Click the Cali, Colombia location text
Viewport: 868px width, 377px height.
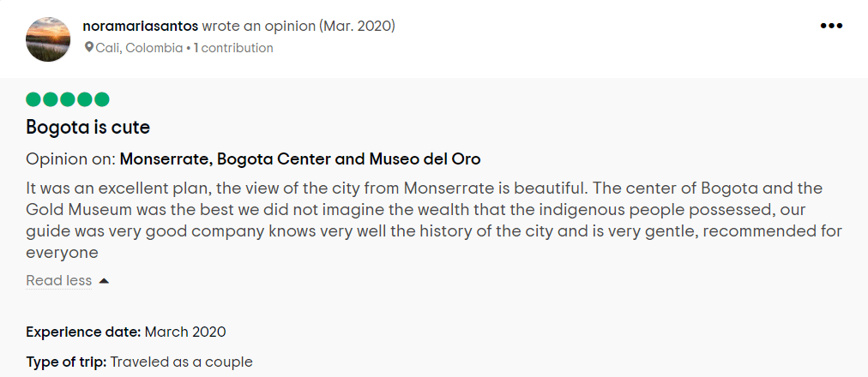pos(139,48)
